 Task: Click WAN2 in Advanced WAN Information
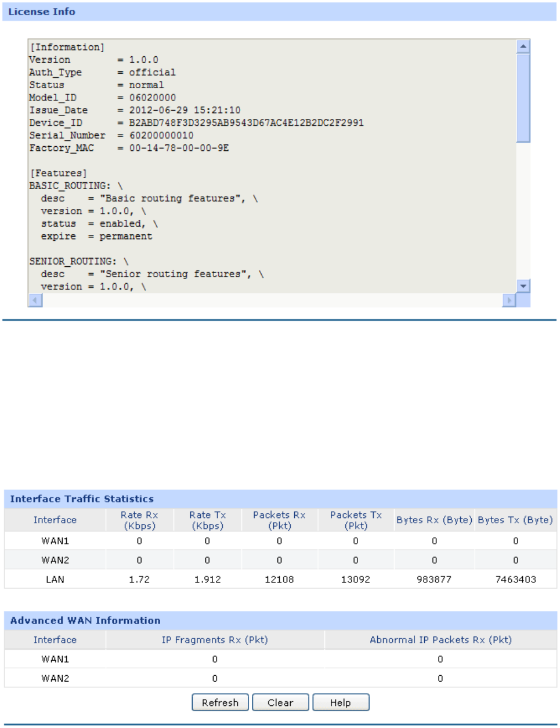click(x=55, y=679)
